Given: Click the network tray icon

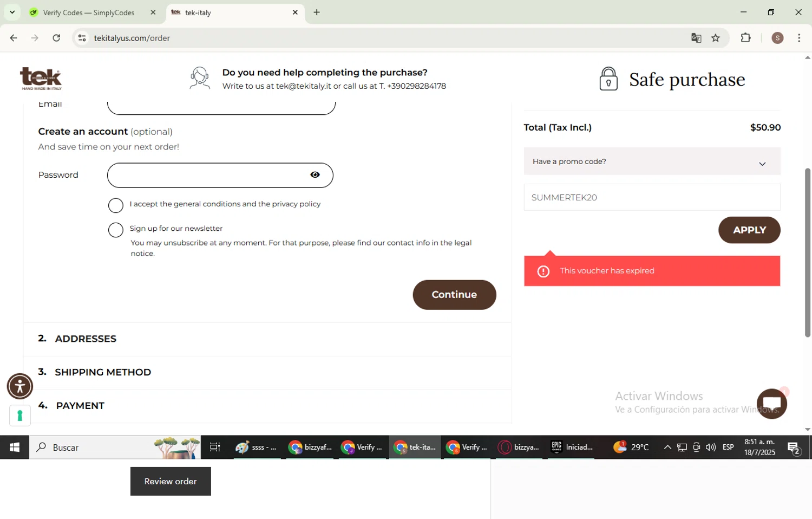Looking at the screenshot, I should tap(682, 447).
